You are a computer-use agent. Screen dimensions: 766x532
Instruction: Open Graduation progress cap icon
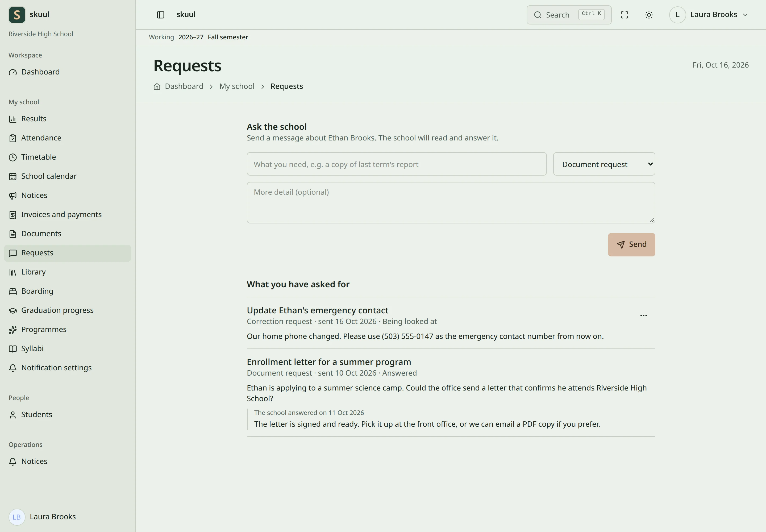[13, 311]
